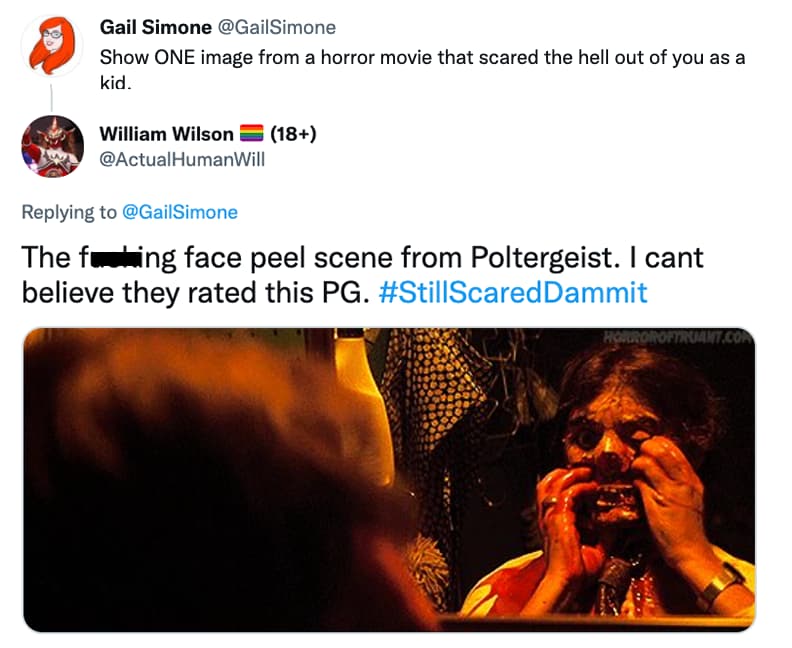Click Gail Simone's original tweet text
The width and height of the screenshot is (792, 648).
pyautogui.click(x=420, y=58)
